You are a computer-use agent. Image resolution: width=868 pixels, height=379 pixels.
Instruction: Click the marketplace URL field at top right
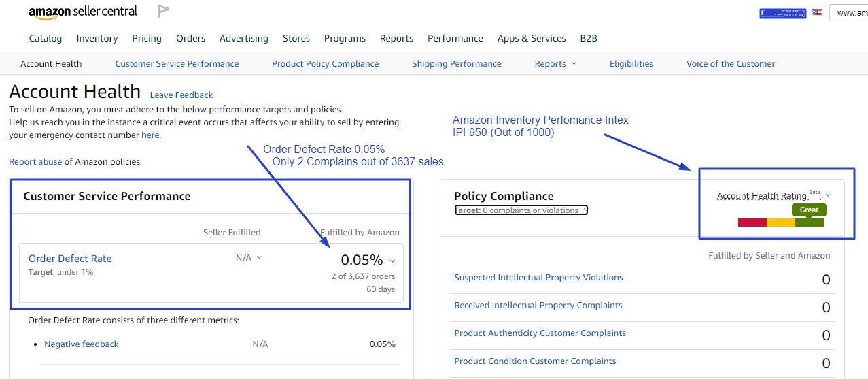click(848, 12)
